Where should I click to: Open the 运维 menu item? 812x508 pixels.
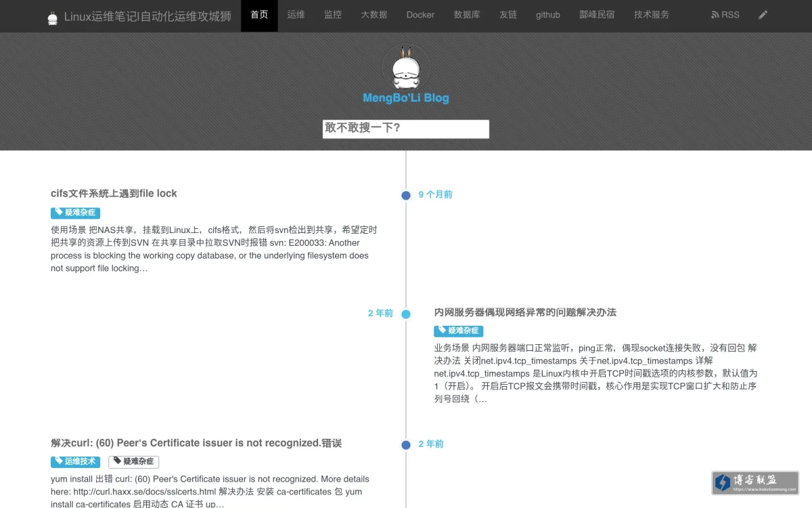click(x=296, y=15)
